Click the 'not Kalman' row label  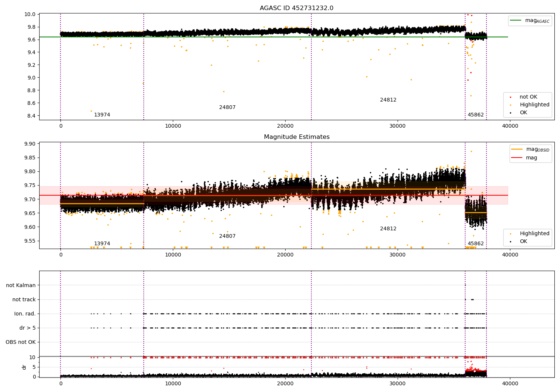tap(21, 285)
